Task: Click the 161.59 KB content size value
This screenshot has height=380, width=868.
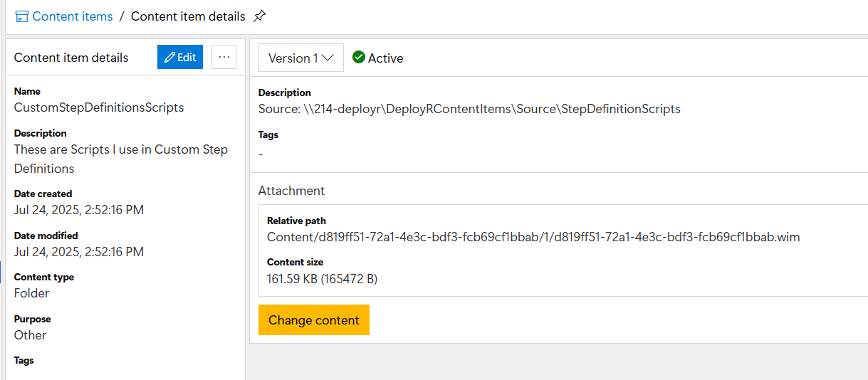Action: pos(322,279)
